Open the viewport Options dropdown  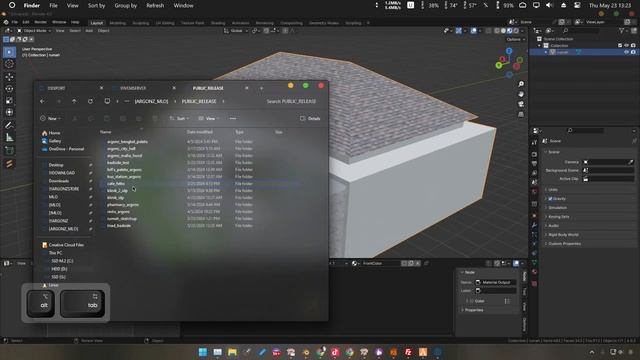tap(516, 40)
